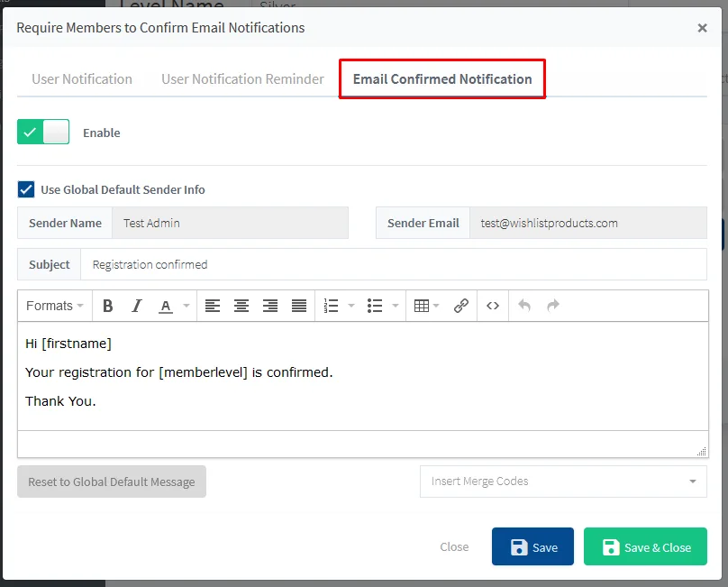Open User Notification Reminder tab
This screenshot has height=587, width=728.
(x=242, y=78)
